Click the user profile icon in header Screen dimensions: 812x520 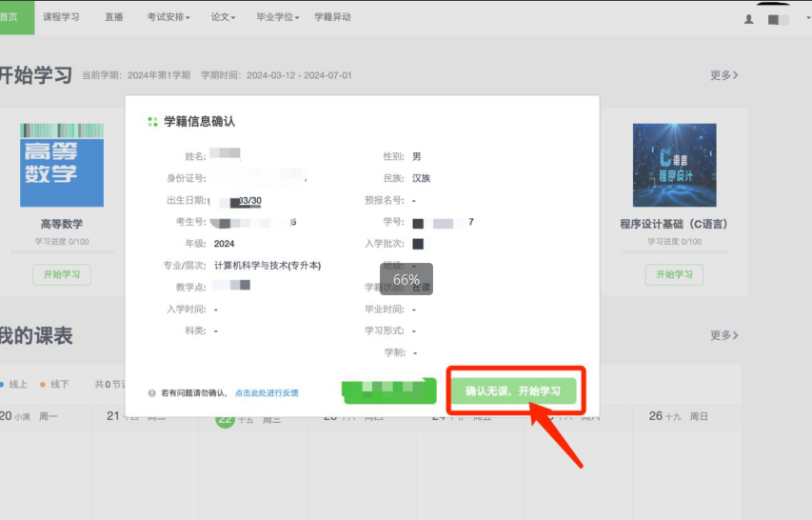point(748,18)
